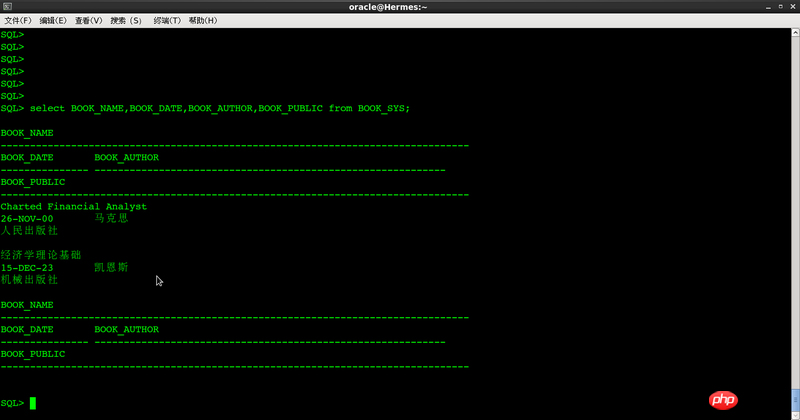The image size is (800, 420).
Task: Maximize the oracle@Hermes terminal window
Action: pos(781,7)
